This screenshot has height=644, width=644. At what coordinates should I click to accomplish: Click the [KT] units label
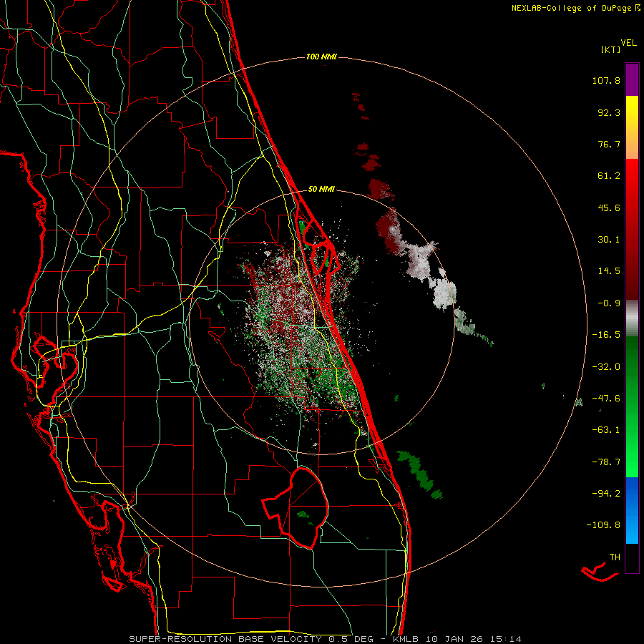[610, 49]
